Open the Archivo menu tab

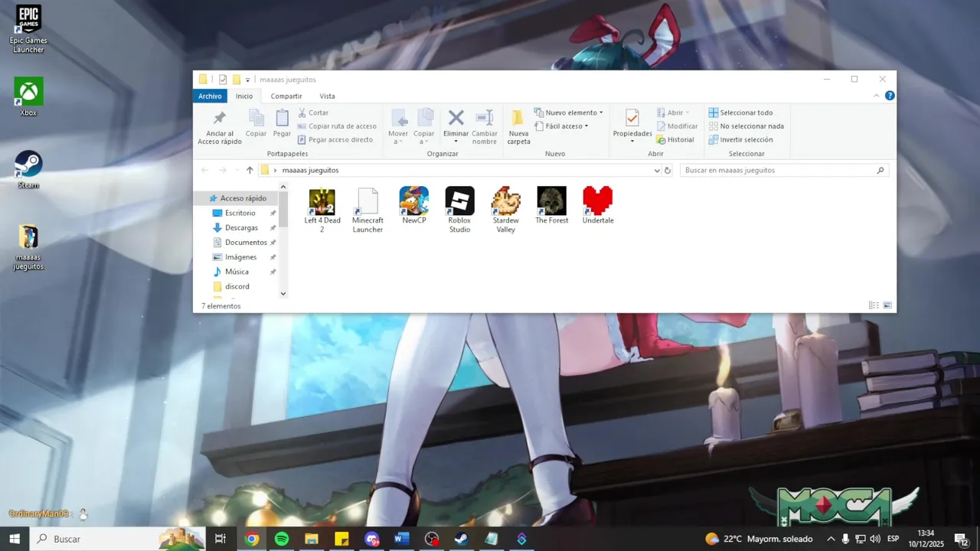point(210,96)
